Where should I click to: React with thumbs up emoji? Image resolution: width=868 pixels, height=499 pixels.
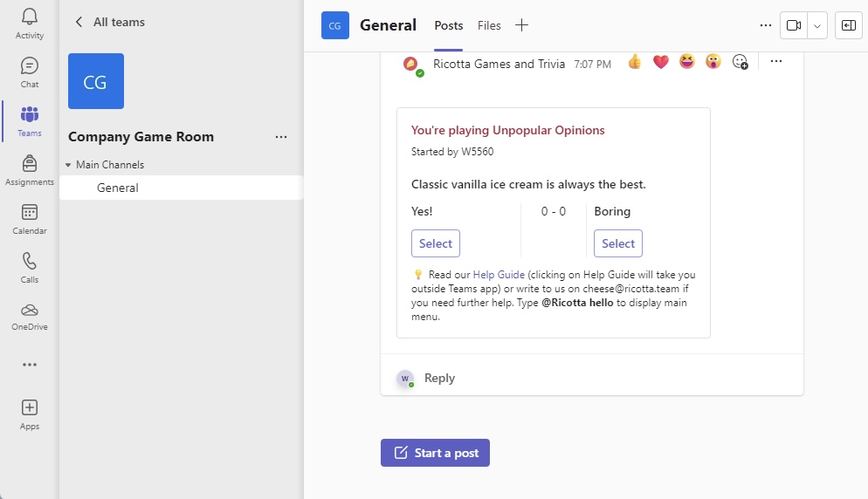click(x=635, y=61)
